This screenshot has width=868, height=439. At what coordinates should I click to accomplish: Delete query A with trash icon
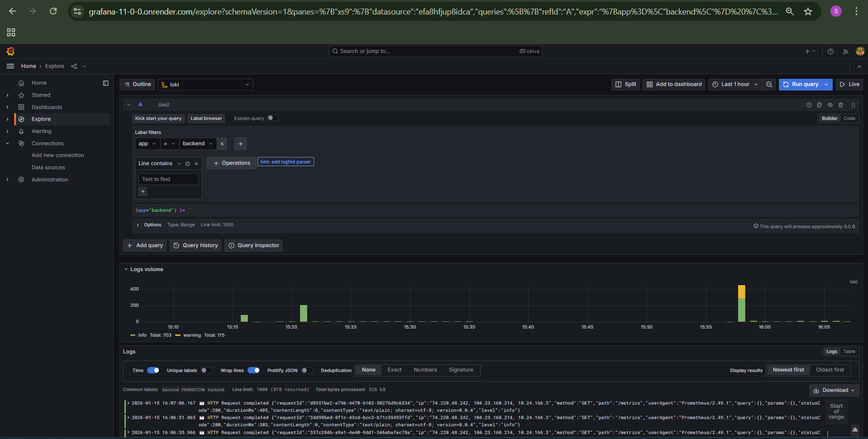[841, 105]
